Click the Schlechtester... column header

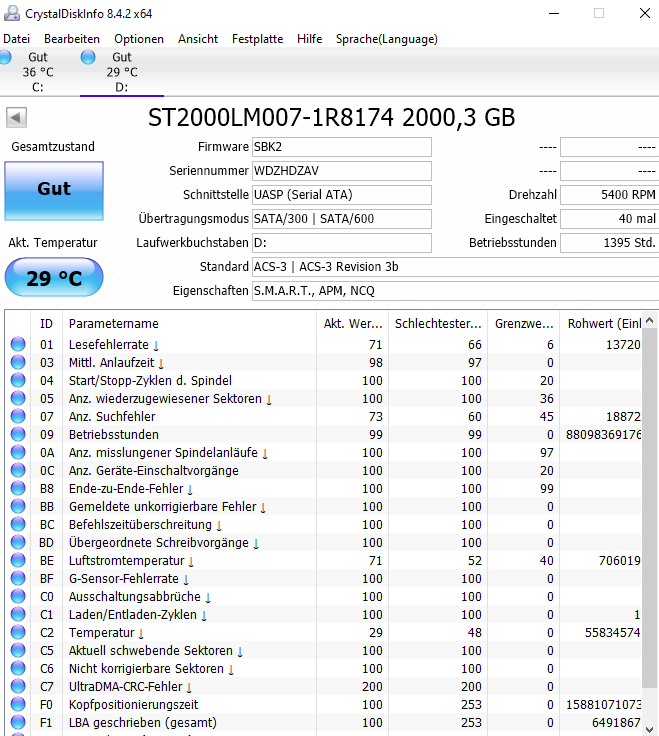click(x=438, y=323)
